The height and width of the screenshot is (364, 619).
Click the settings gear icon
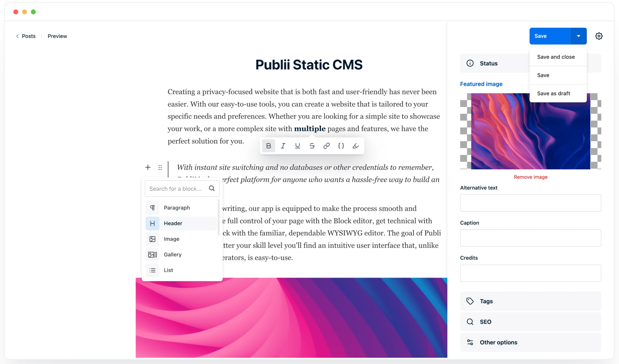point(599,36)
